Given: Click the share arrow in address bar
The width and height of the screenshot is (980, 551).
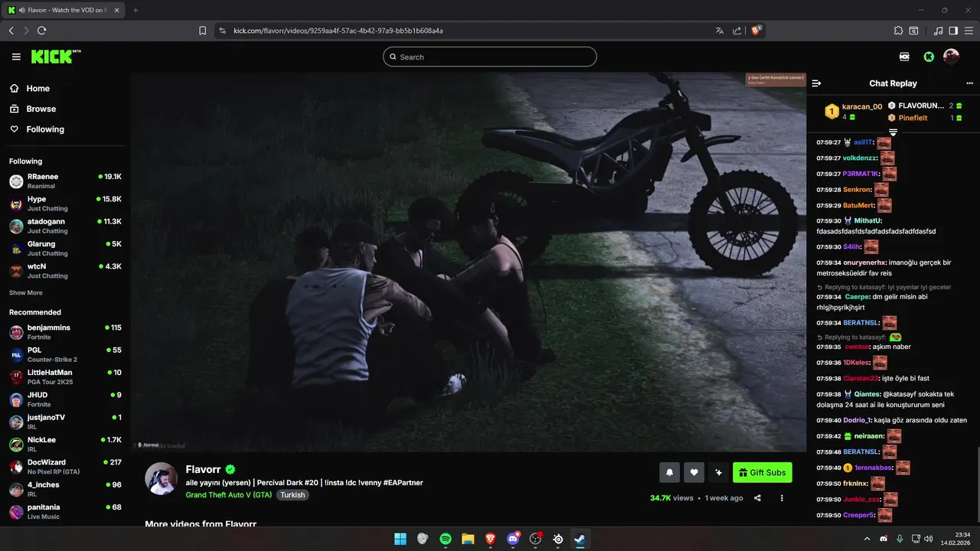Looking at the screenshot, I should 737,31.
